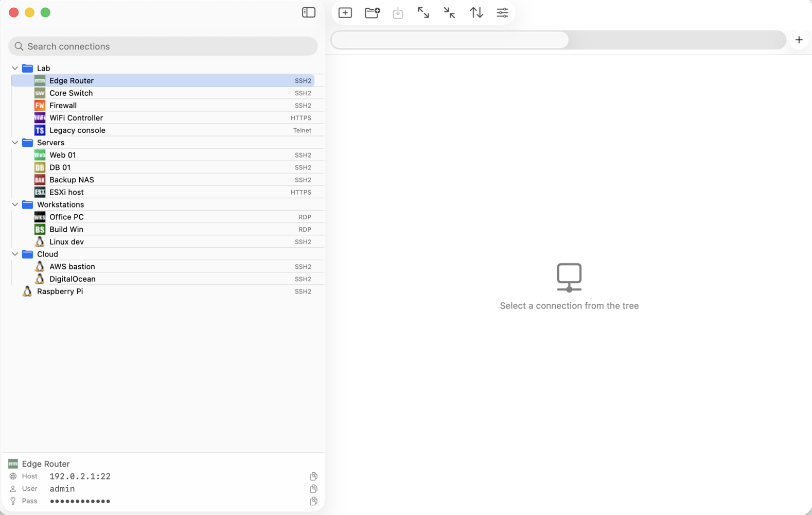Click the RDP label on the Office PC row
This screenshot has width=812, height=515.
pos(305,217)
